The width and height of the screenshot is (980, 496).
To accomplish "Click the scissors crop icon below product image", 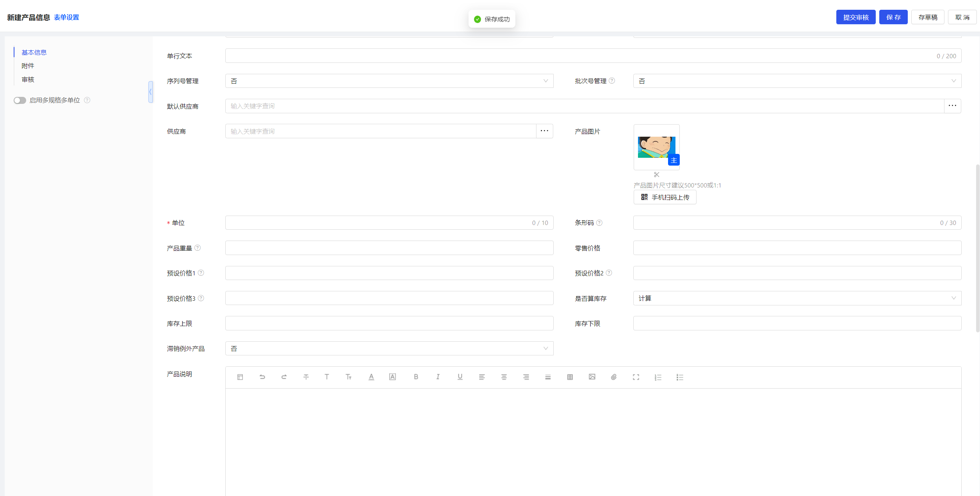I will (x=657, y=175).
